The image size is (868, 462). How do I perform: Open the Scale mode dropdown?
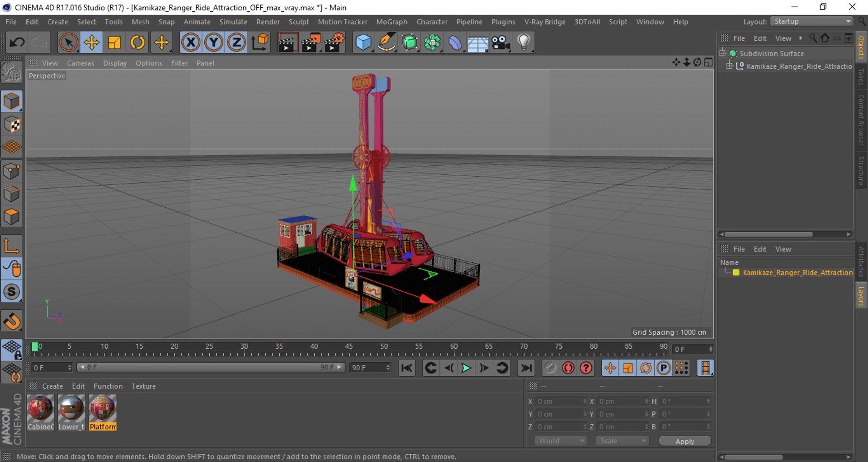(623, 441)
